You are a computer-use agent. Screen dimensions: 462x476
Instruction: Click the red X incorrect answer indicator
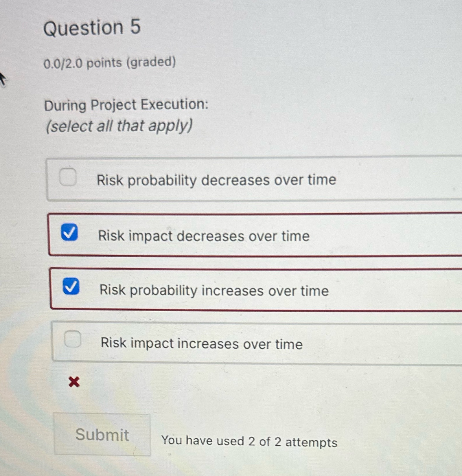74,382
